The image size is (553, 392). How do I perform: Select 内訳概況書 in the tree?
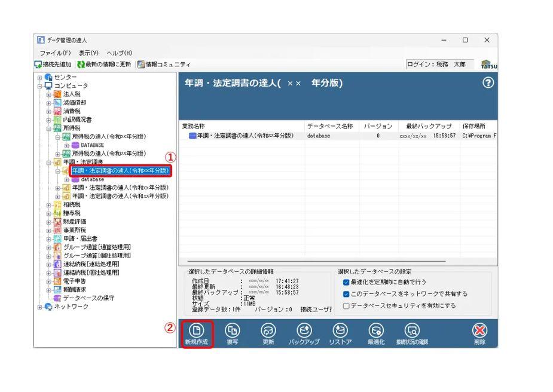(77, 120)
